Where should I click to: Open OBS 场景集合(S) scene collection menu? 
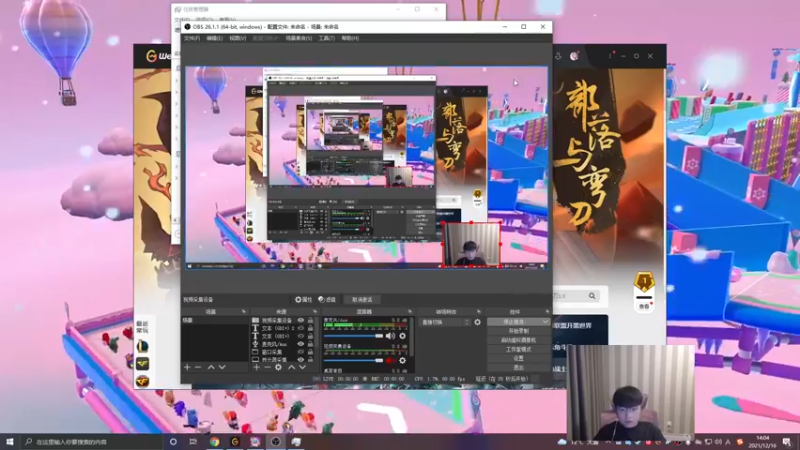298,38
